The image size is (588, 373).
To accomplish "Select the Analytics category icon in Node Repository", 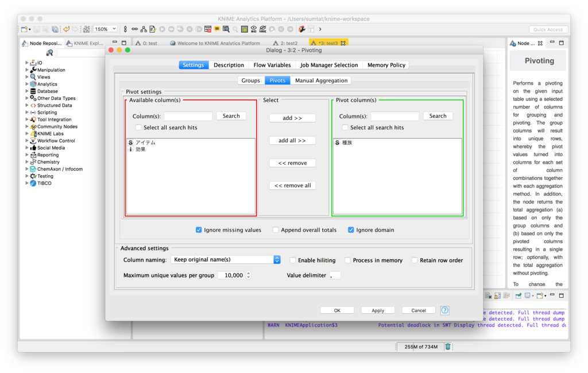I will point(33,84).
